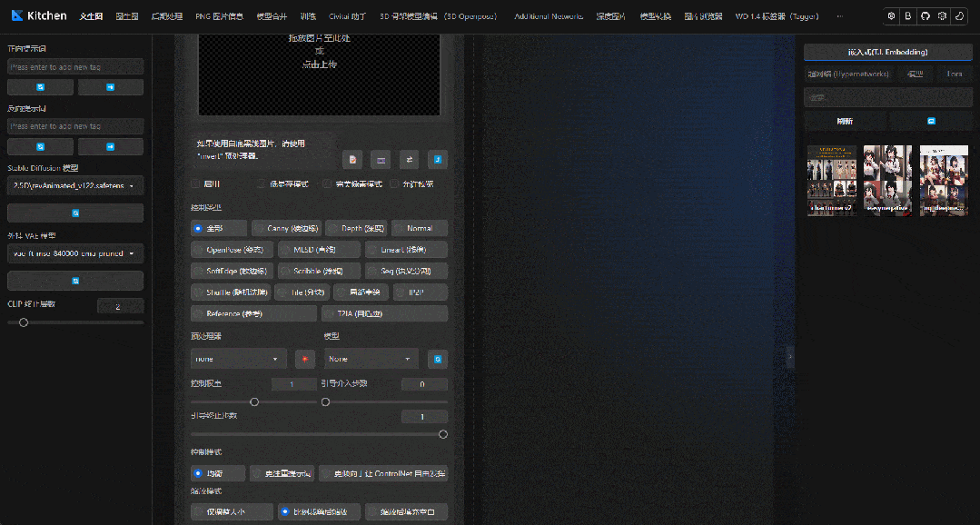Open the Lora tab in extras panel

click(x=955, y=74)
